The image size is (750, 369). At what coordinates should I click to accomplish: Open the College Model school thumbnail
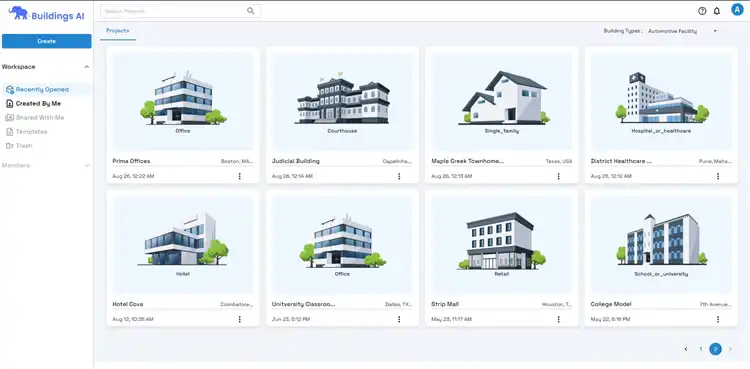661,245
